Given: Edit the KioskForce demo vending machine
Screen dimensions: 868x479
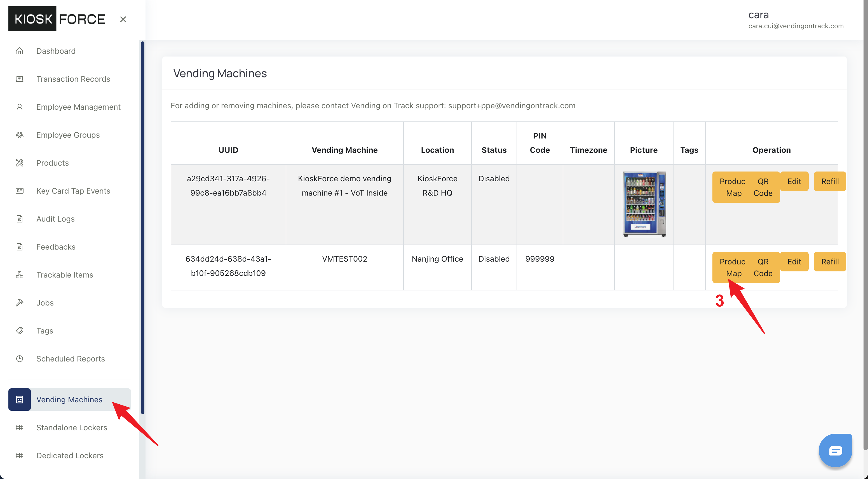Looking at the screenshot, I should pyautogui.click(x=794, y=181).
